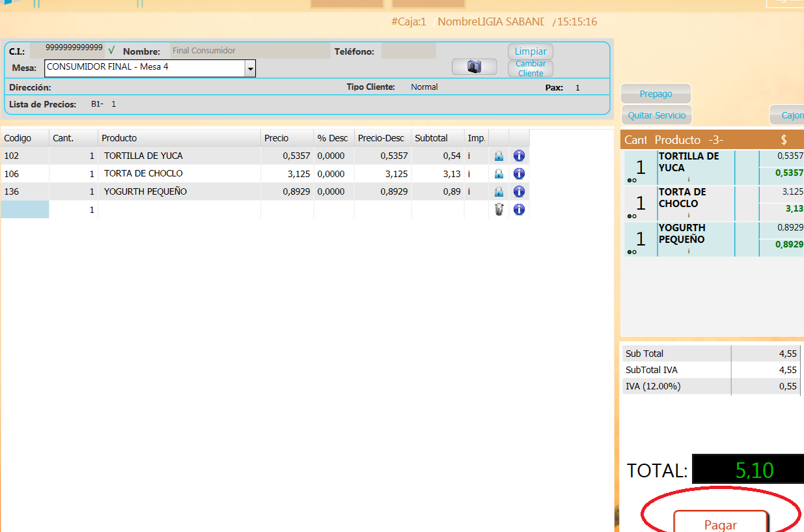Click the 15:15:16 clock text
Screen dimensions: 804x532
[x=577, y=21]
